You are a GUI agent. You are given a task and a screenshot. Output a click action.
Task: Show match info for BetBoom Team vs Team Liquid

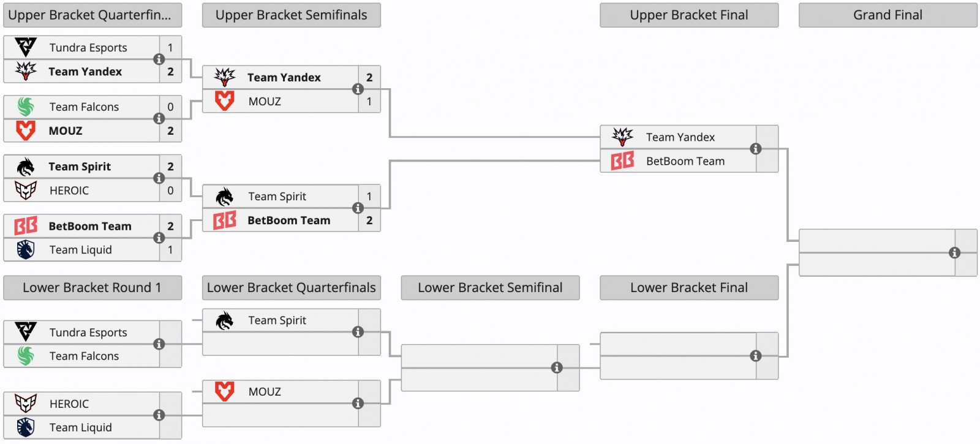pyautogui.click(x=159, y=238)
